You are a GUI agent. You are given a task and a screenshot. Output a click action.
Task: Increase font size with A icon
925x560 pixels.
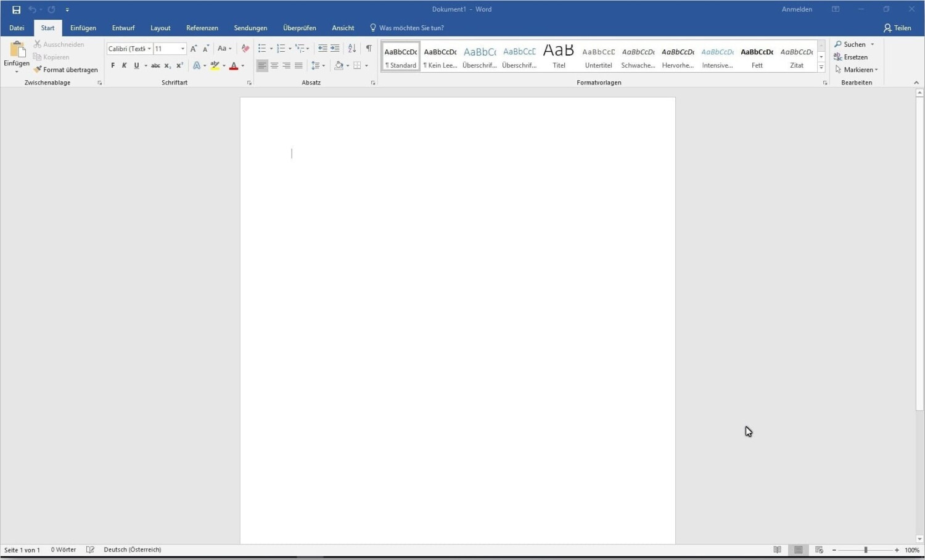[x=194, y=49]
